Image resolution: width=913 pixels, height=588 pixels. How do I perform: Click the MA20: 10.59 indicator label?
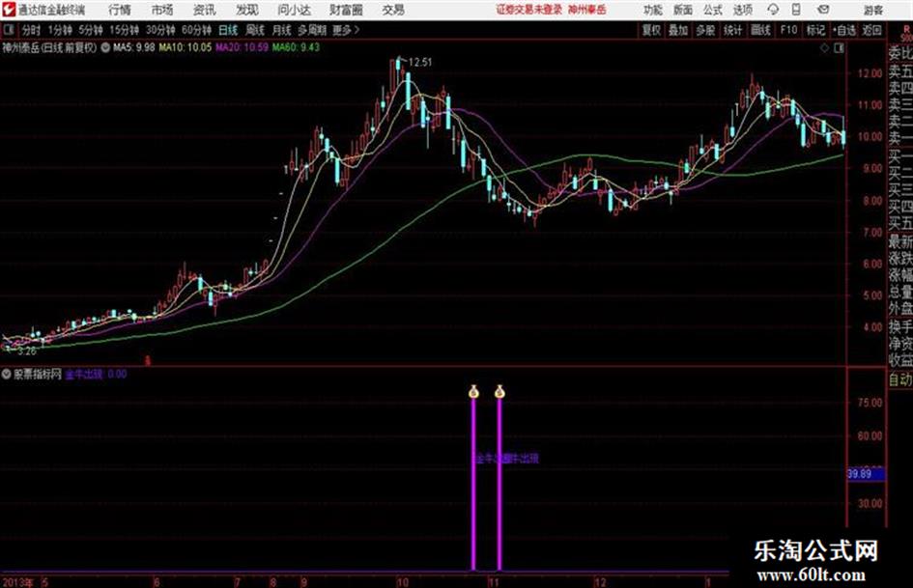[x=242, y=47]
